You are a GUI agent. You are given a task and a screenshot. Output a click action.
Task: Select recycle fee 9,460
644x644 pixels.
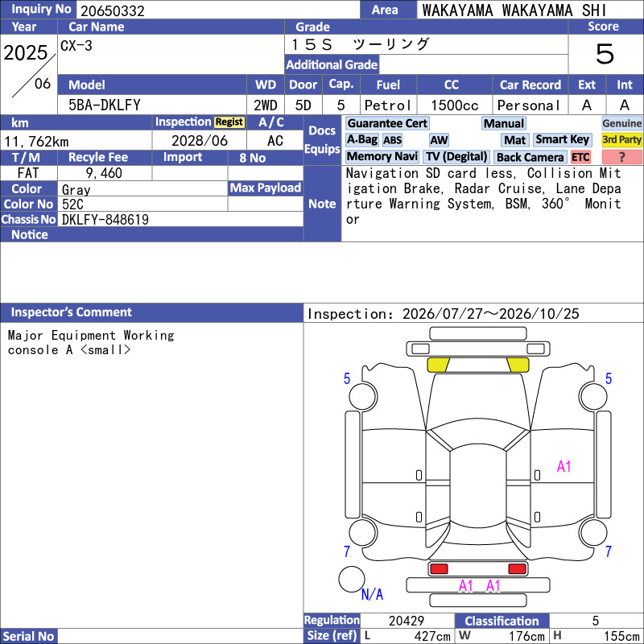coord(104,173)
